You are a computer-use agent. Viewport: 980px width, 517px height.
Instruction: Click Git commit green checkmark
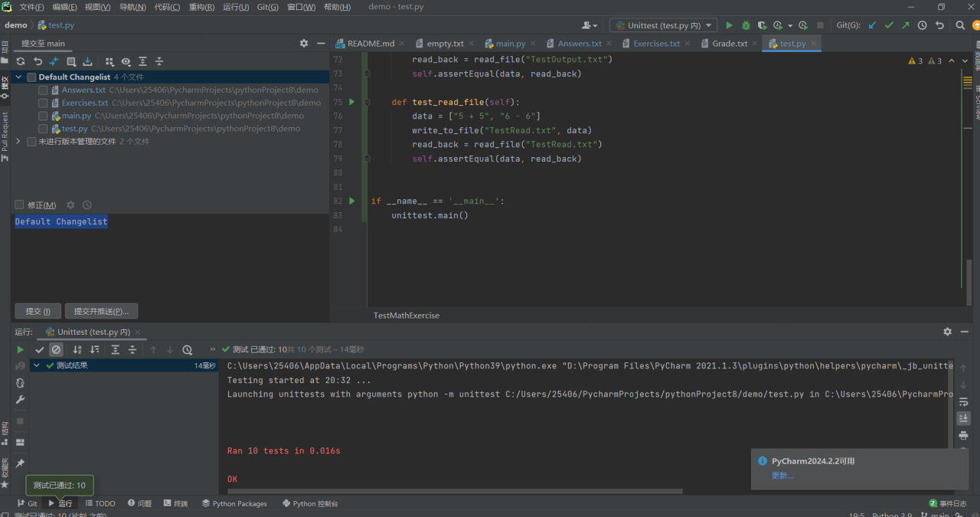889,25
